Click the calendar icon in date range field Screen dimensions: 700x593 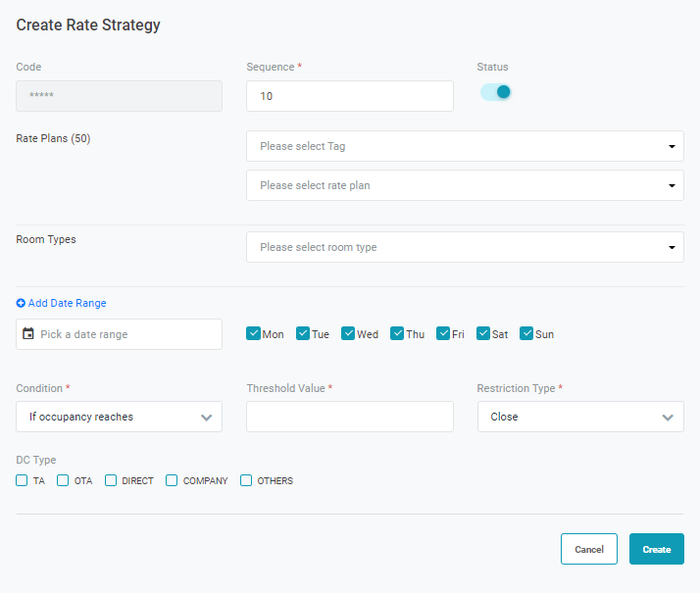tap(28, 334)
